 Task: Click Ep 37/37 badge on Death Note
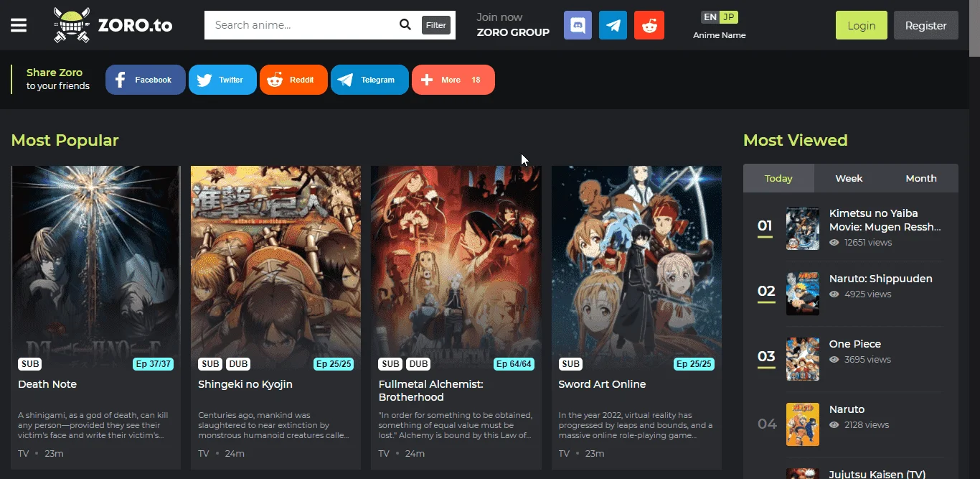(154, 364)
